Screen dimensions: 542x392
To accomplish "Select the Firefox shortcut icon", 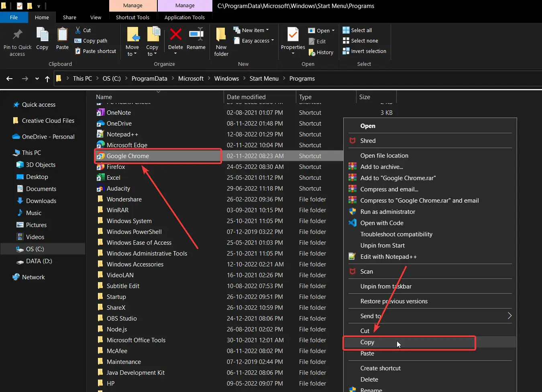I will click(x=101, y=167).
